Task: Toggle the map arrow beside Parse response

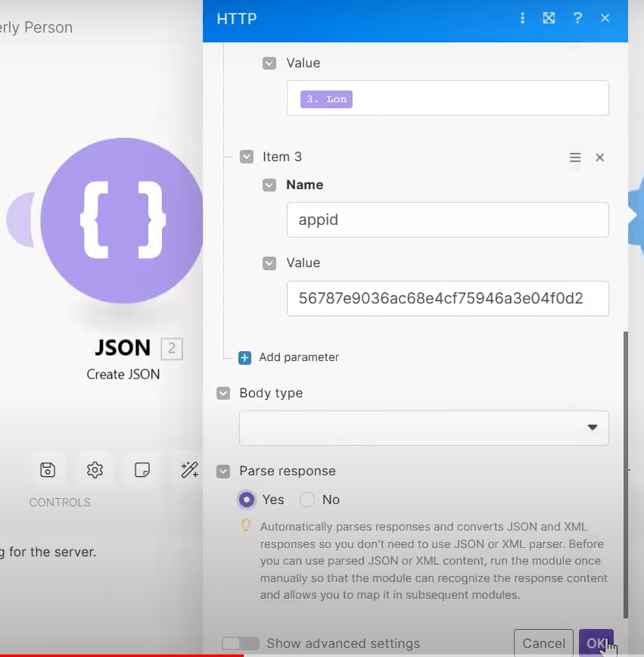Action: coord(223,472)
